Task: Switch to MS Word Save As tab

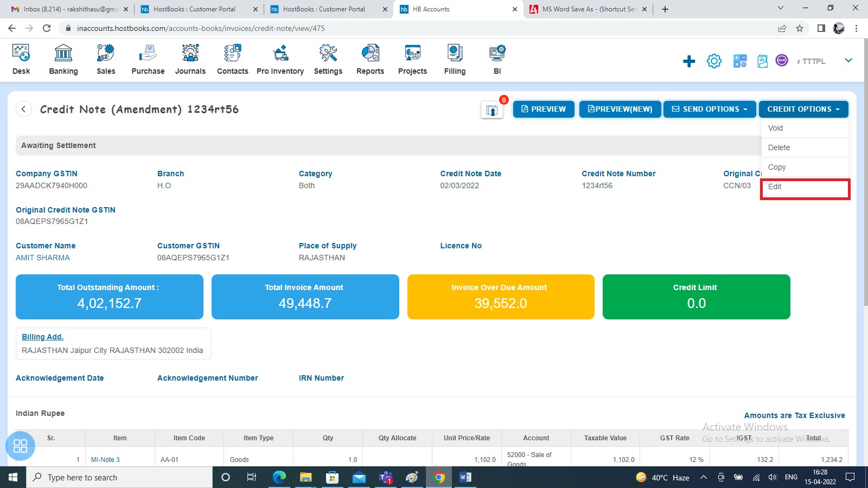Action: [589, 9]
